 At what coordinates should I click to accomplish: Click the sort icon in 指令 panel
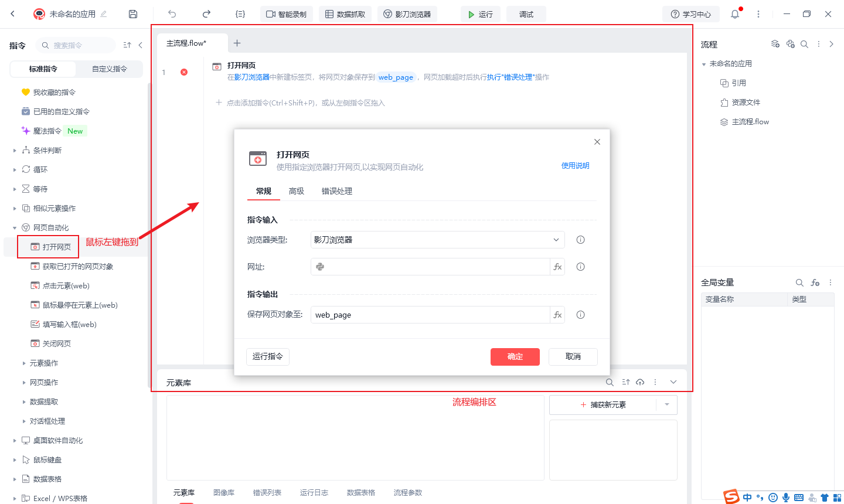127,45
